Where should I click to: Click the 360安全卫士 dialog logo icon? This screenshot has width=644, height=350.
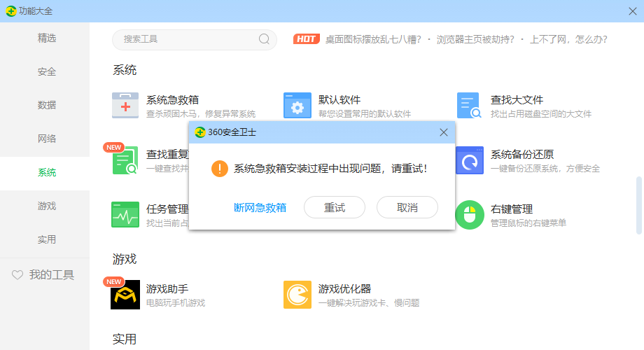200,132
